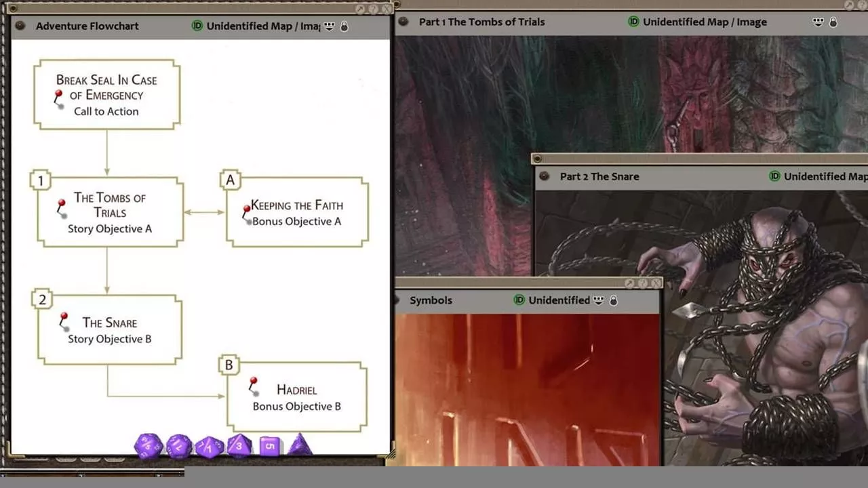
Task: Toggle the ID state in Part 2 The Snare header
Action: tap(774, 176)
